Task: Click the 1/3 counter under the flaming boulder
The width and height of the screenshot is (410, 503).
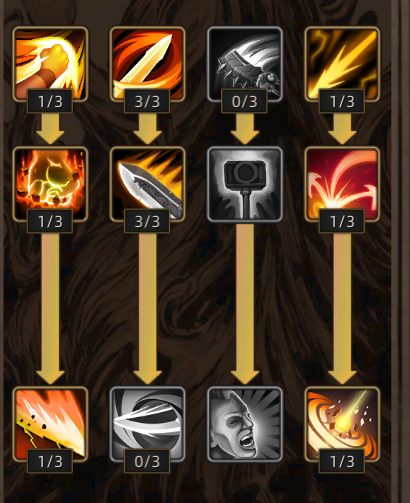Action: [50, 221]
